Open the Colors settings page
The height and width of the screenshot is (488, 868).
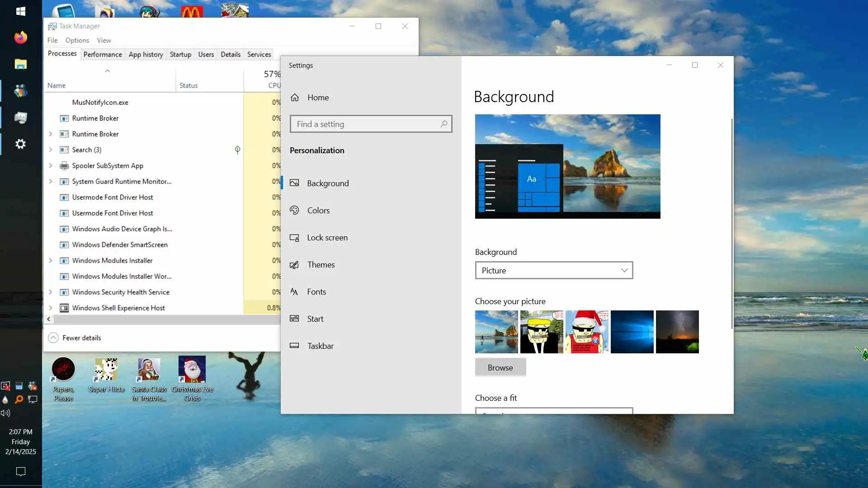(318, 211)
